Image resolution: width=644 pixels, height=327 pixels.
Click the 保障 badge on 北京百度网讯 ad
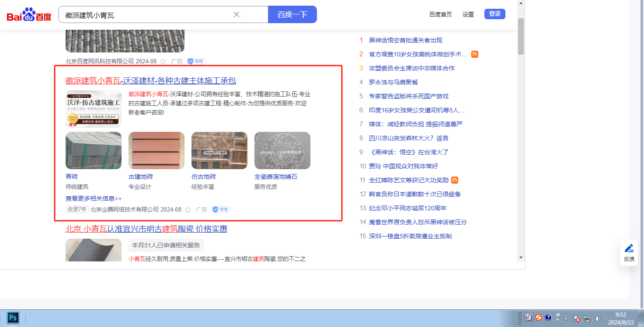click(x=197, y=61)
